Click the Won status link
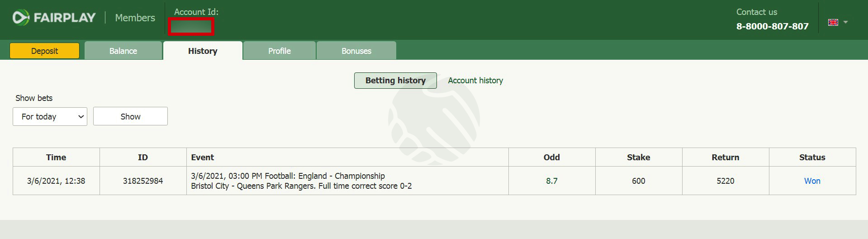This screenshot has width=868, height=239. point(812,181)
